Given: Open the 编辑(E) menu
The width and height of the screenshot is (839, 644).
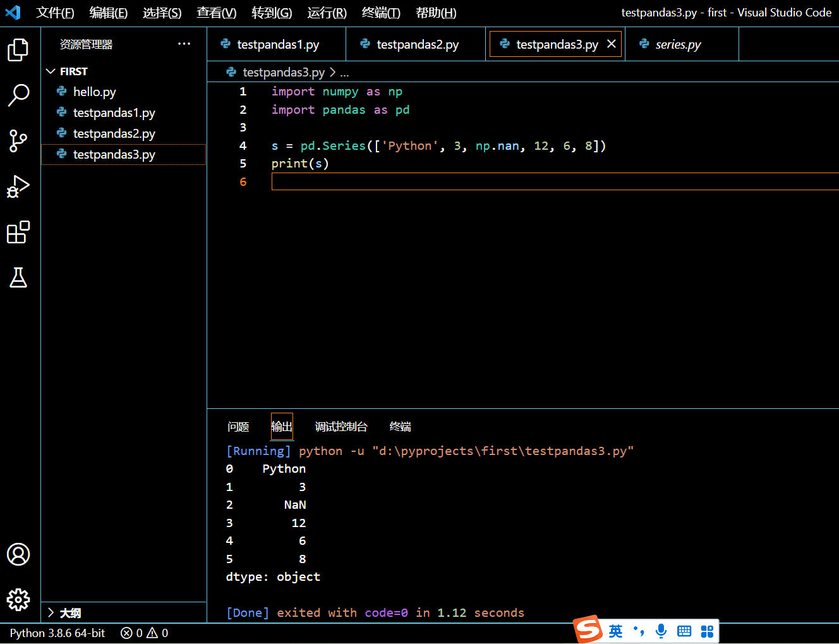Looking at the screenshot, I should pos(109,13).
